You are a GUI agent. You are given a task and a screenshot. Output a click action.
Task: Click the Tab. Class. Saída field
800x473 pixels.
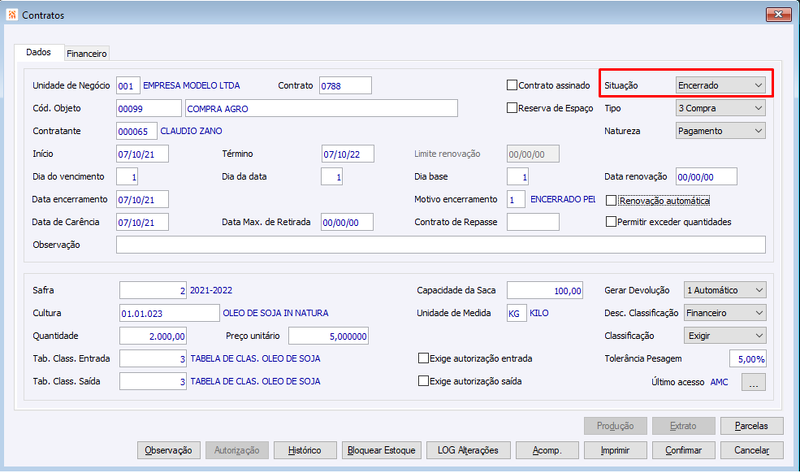click(153, 382)
